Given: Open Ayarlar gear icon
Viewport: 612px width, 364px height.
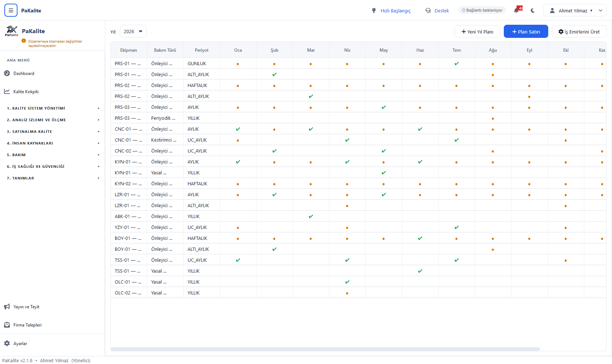Looking at the screenshot, I should [7, 343].
